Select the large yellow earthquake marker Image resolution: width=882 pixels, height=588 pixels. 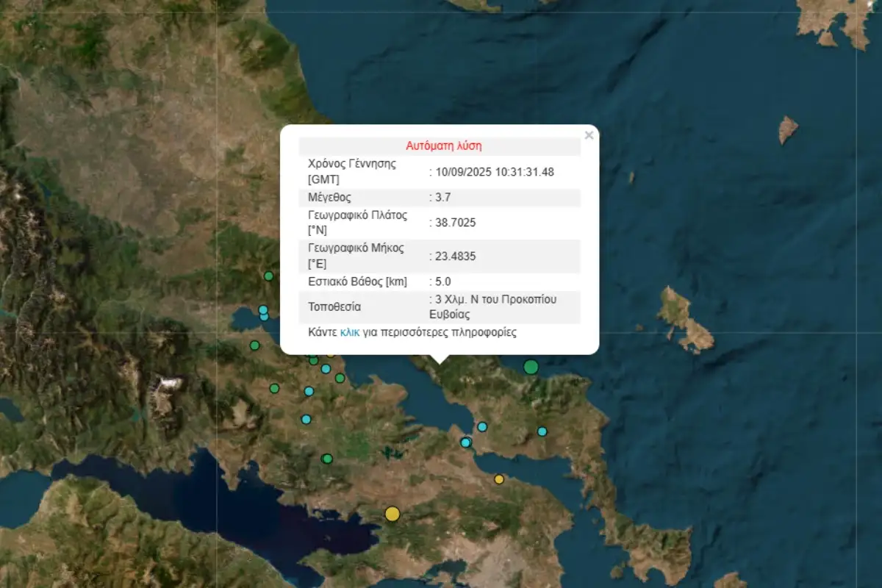pos(392,514)
